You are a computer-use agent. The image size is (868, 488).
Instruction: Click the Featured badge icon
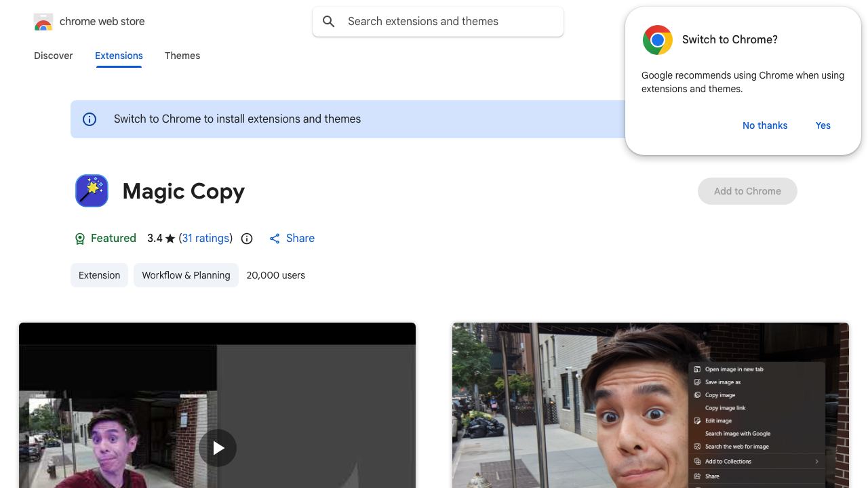[80, 239]
